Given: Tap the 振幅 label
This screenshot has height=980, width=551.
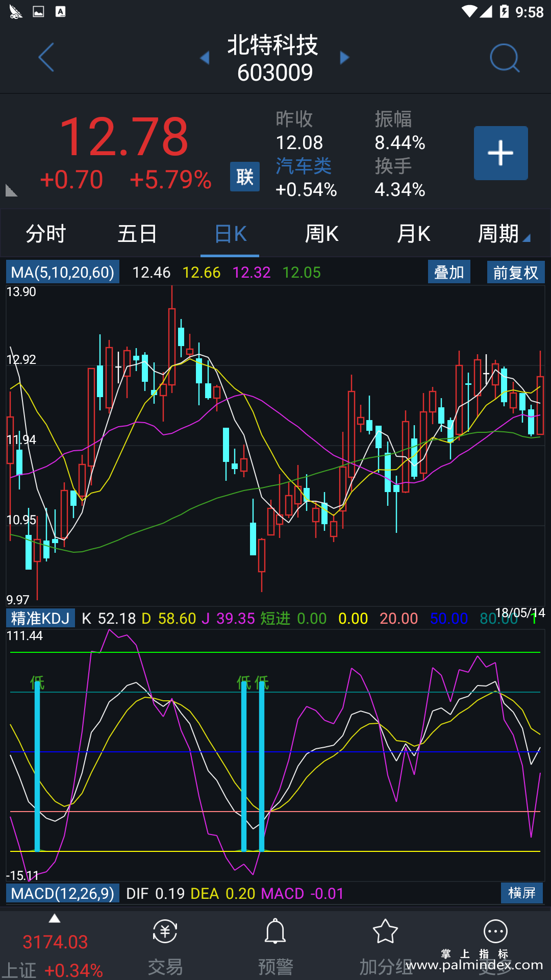Looking at the screenshot, I should [x=393, y=119].
